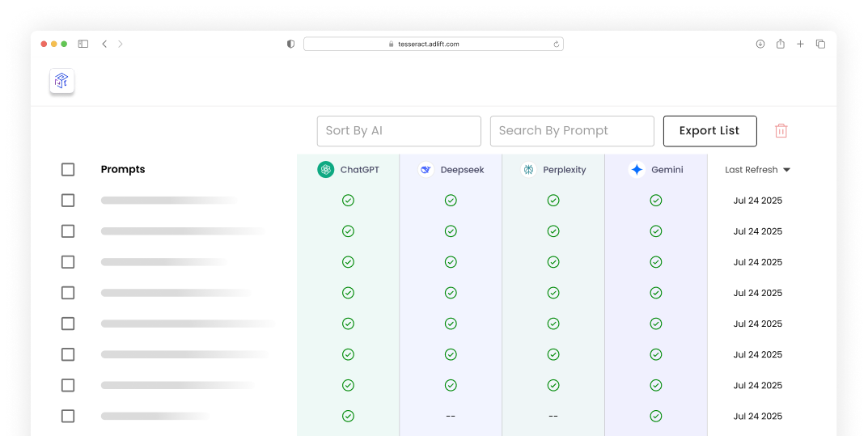Click the Perplexity check mark in the third row
868x436 pixels.
553,262
